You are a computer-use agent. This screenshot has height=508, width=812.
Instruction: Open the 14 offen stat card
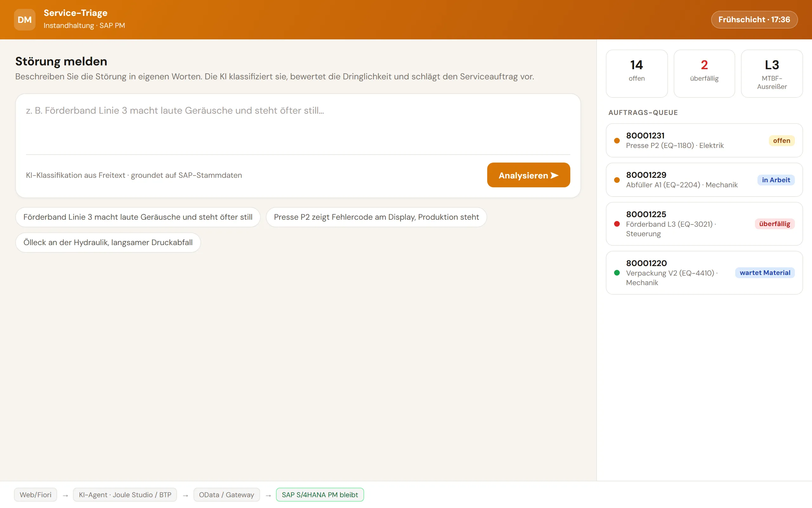(637, 74)
